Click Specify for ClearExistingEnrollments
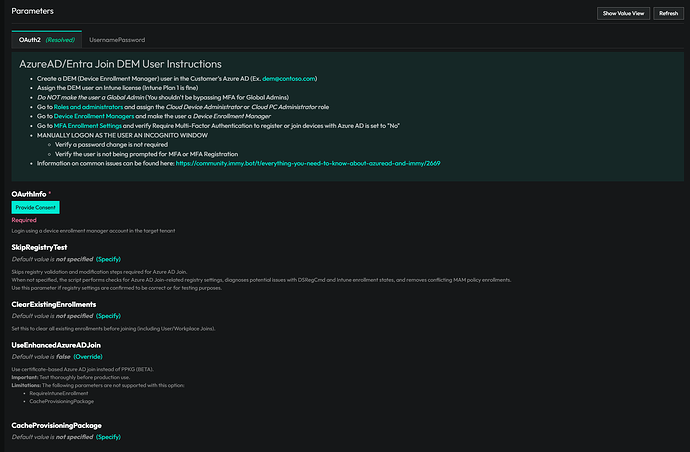690x452 pixels. coord(109,316)
